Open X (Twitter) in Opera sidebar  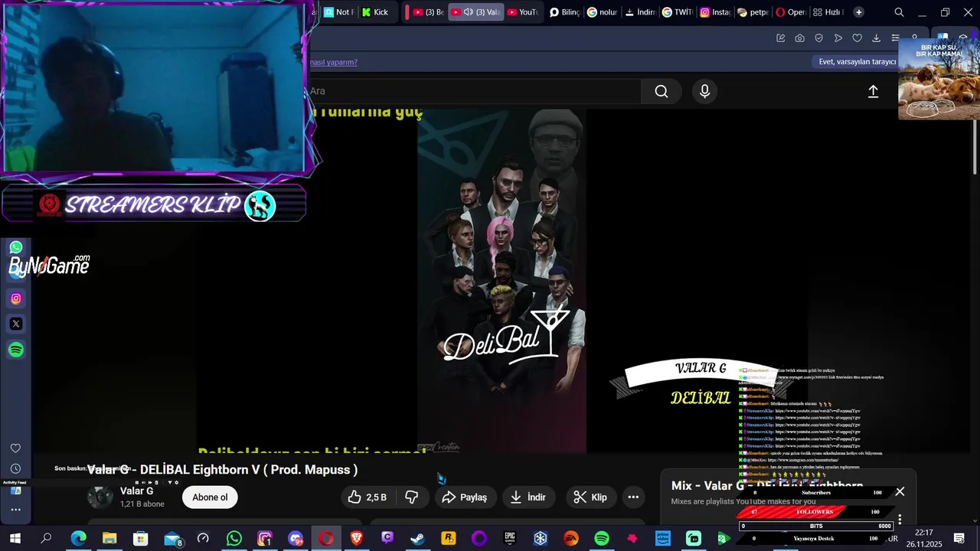(16, 324)
